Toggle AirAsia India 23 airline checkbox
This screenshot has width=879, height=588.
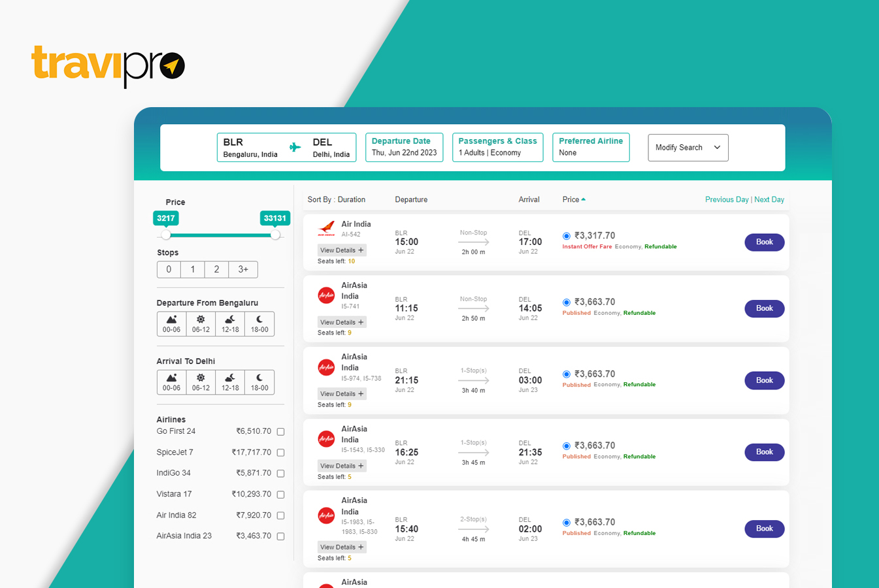280,536
